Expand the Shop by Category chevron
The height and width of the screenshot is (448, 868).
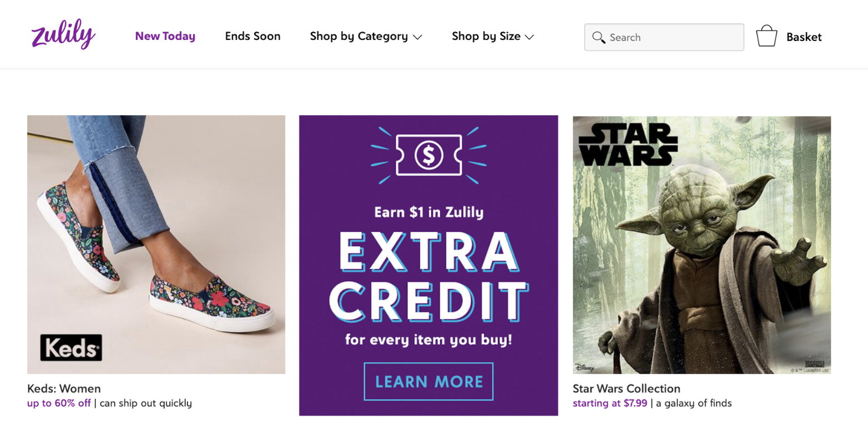coord(418,37)
